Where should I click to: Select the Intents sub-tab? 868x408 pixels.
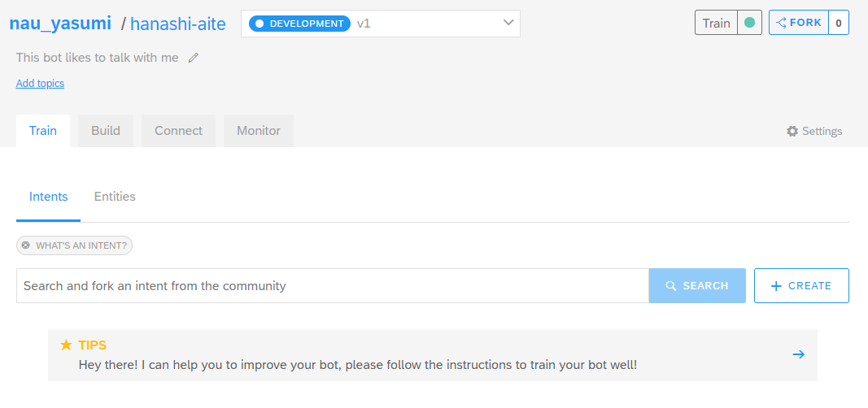pos(49,197)
